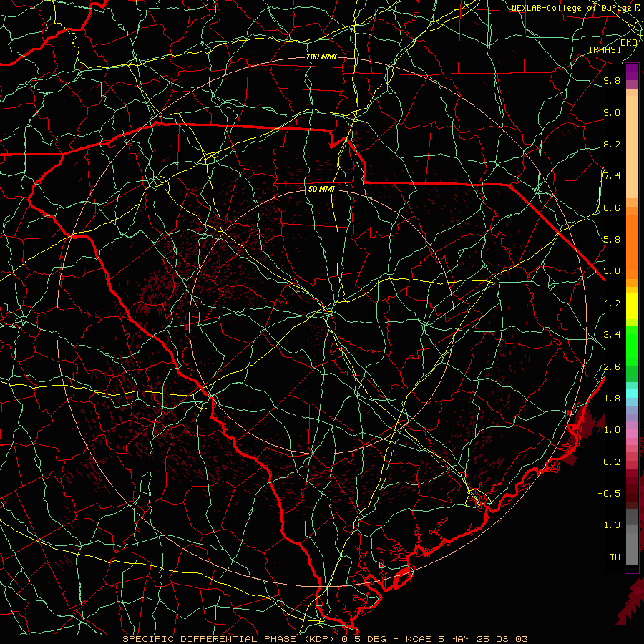Screen dimensions: 644x644
Task: Click the 1.8 value on color scale
Action: [x=612, y=399]
